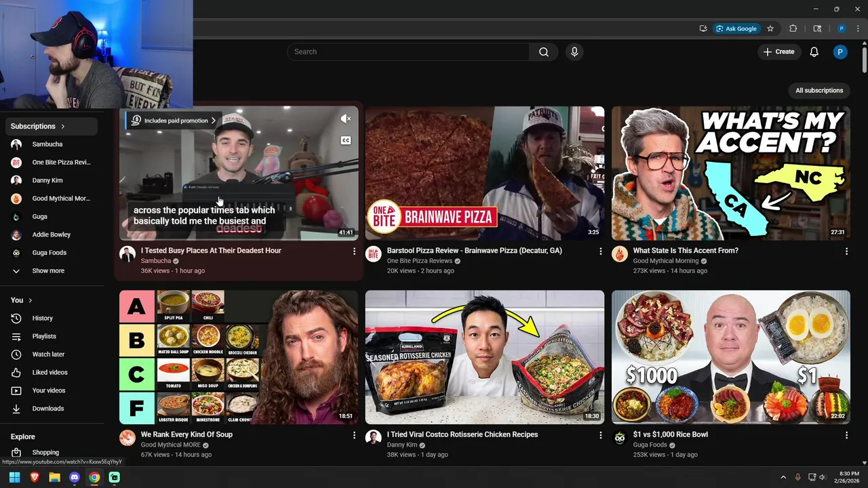Open title Barstool Pizza Review - Brainwave Pizza
The image size is (868, 488).
tap(474, 251)
